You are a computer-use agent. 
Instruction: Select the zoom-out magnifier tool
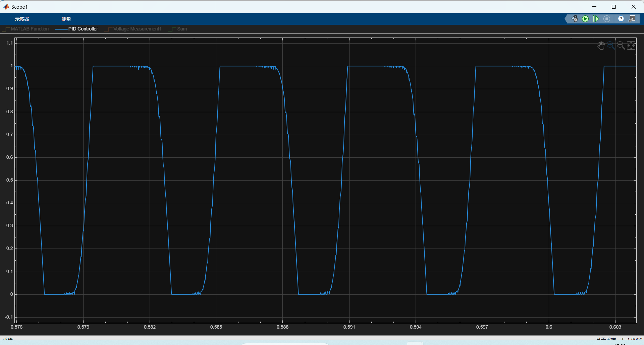(621, 45)
